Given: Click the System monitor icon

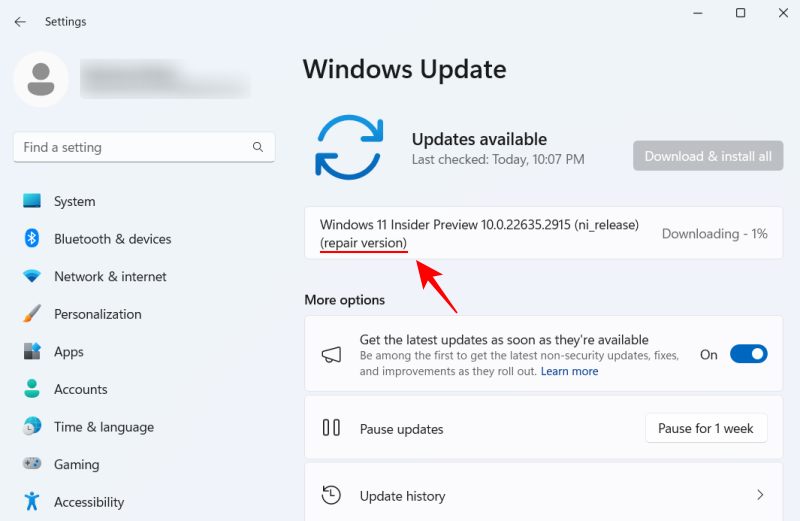Looking at the screenshot, I should (32, 201).
